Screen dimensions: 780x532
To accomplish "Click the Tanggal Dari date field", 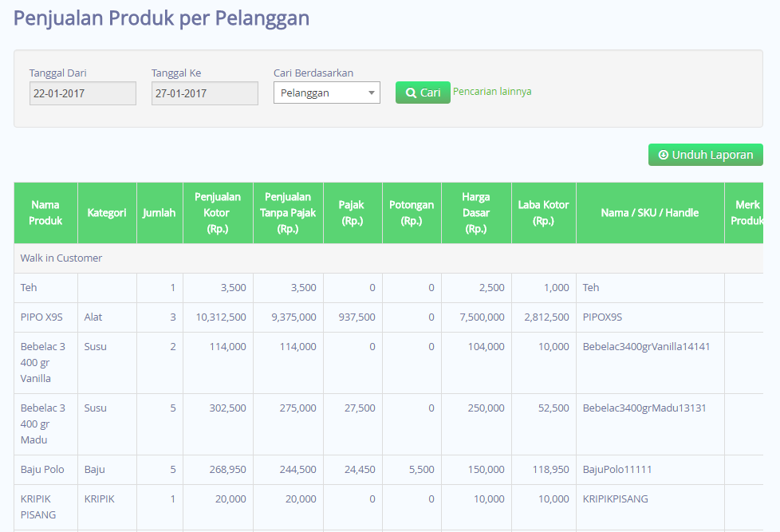I will tap(83, 93).
